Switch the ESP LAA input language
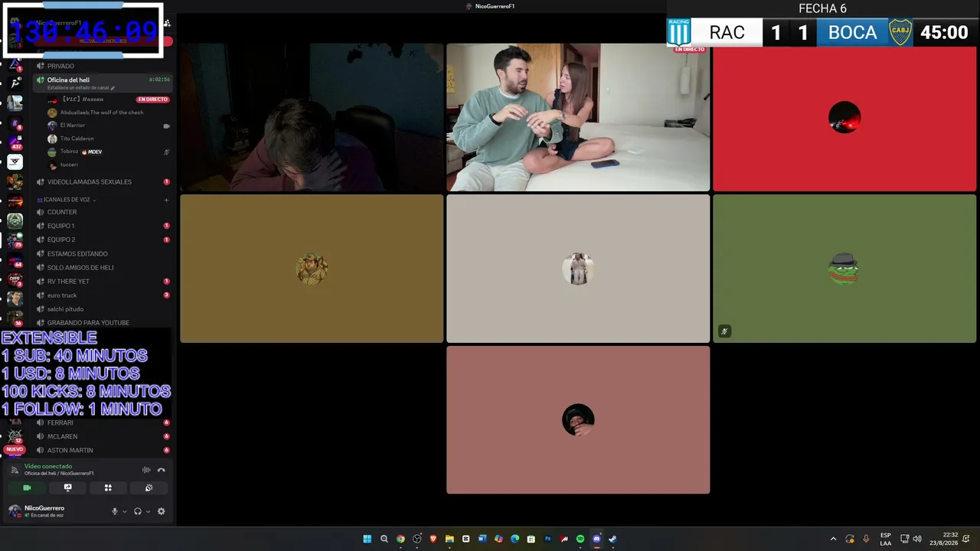 pyautogui.click(x=886, y=539)
